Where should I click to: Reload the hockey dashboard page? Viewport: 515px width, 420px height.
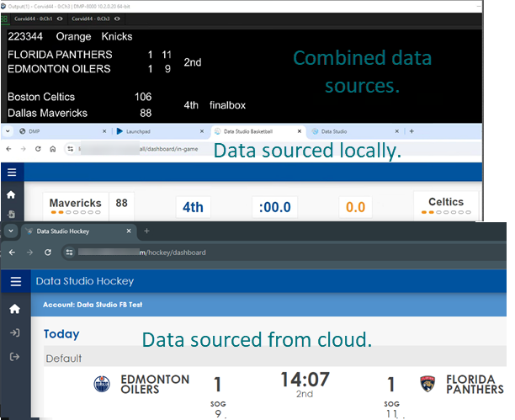48,253
